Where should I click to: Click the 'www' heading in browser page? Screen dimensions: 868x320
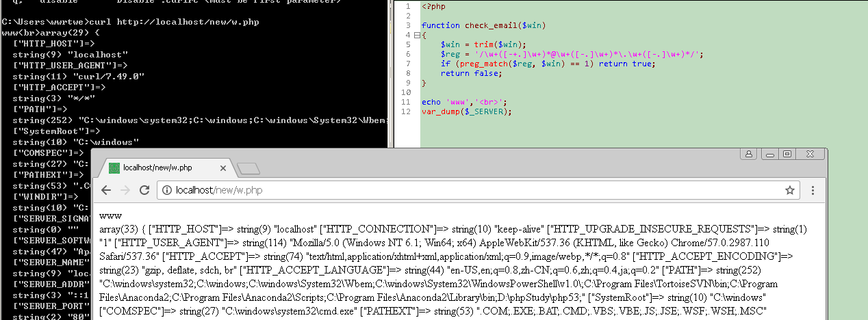pos(110,215)
